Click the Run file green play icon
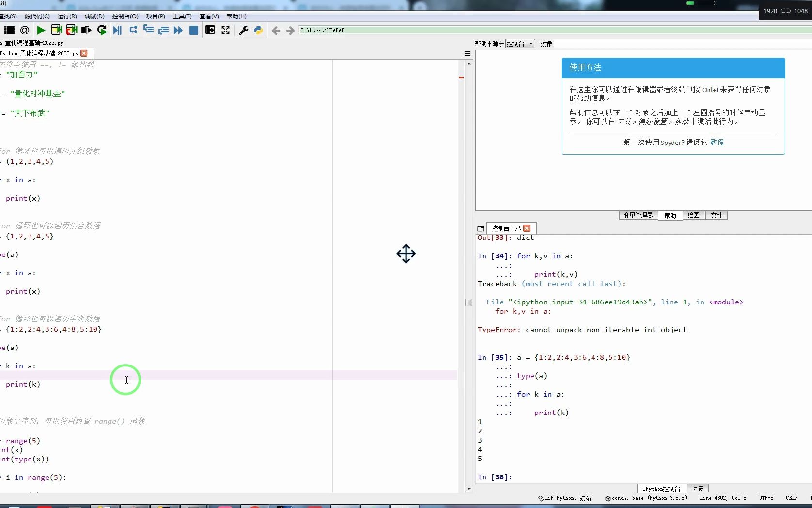This screenshot has height=508, width=812. [x=41, y=30]
